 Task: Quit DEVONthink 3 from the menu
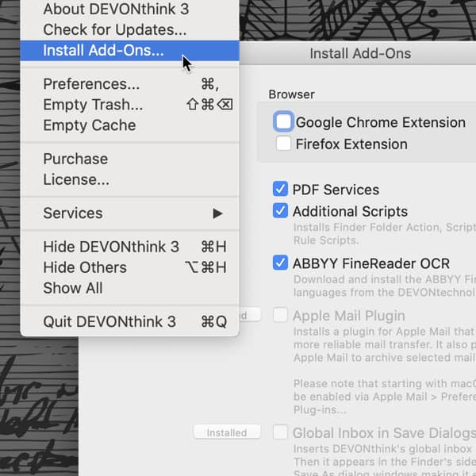pyautogui.click(x=129, y=321)
